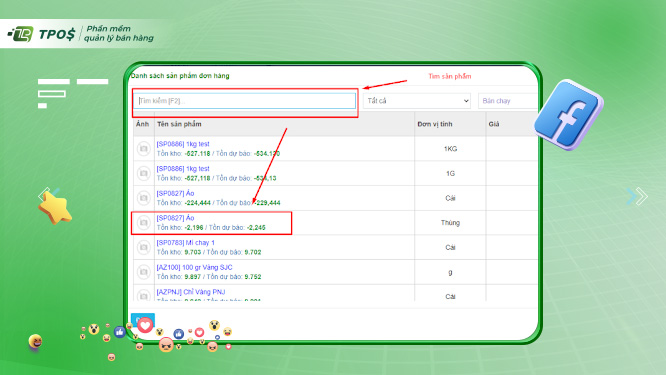666x375 pixels.
Task: Open product '[AZ100] 100 gr Vàng SJC'
Action: click(195, 267)
